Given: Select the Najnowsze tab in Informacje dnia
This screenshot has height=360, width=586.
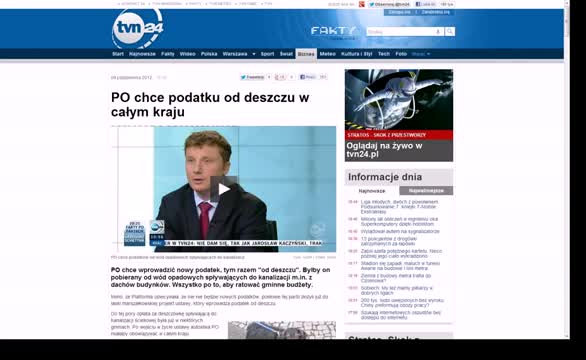Looking at the screenshot, I should [372, 191].
